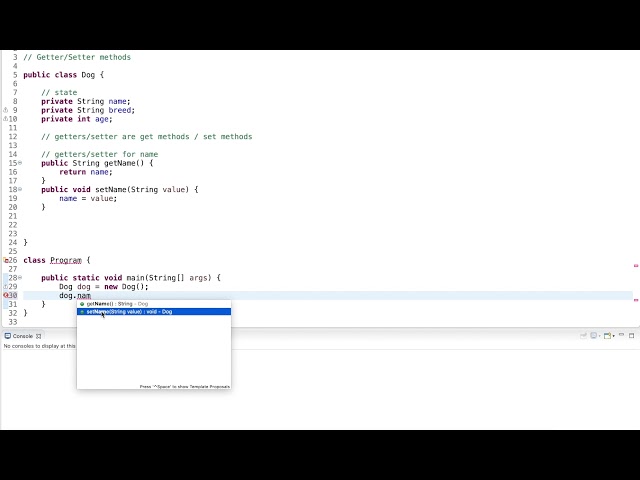The height and width of the screenshot is (480, 640).
Task: Click the '// state' comment on line 7
Action: 59,93
